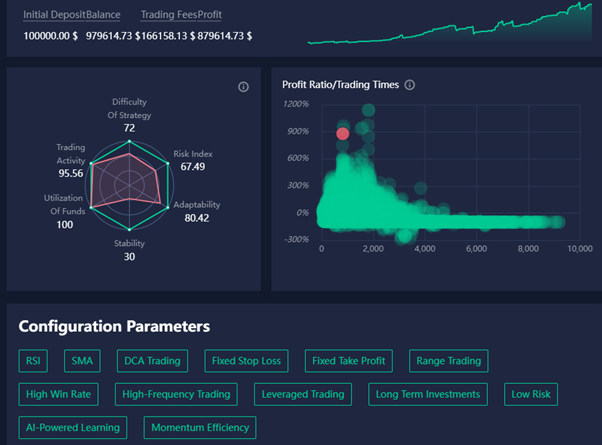Click the High Win Rate tag
The height and width of the screenshot is (445, 602).
pyautogui.click(x=60, y=394)
